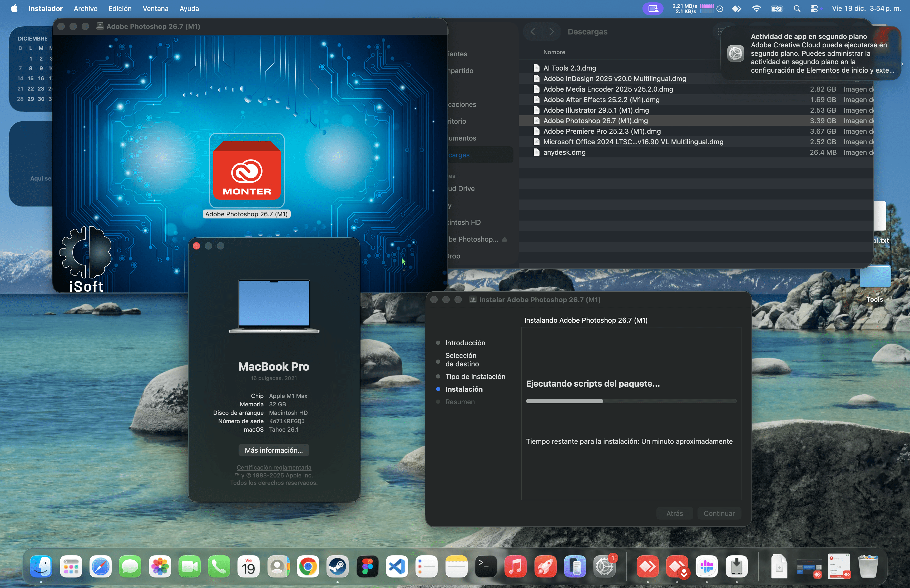Eject the Adobe Photoshop disk image
The height and width of the screenshot is (588, 910).
[x=505, y=239]
